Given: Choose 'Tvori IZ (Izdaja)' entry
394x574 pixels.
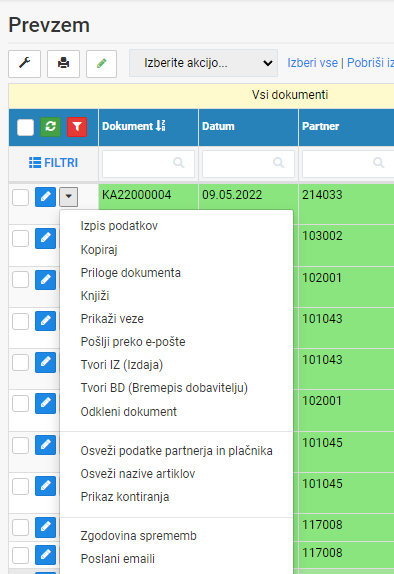Looking at the screenshot, I should pos(122,365).
